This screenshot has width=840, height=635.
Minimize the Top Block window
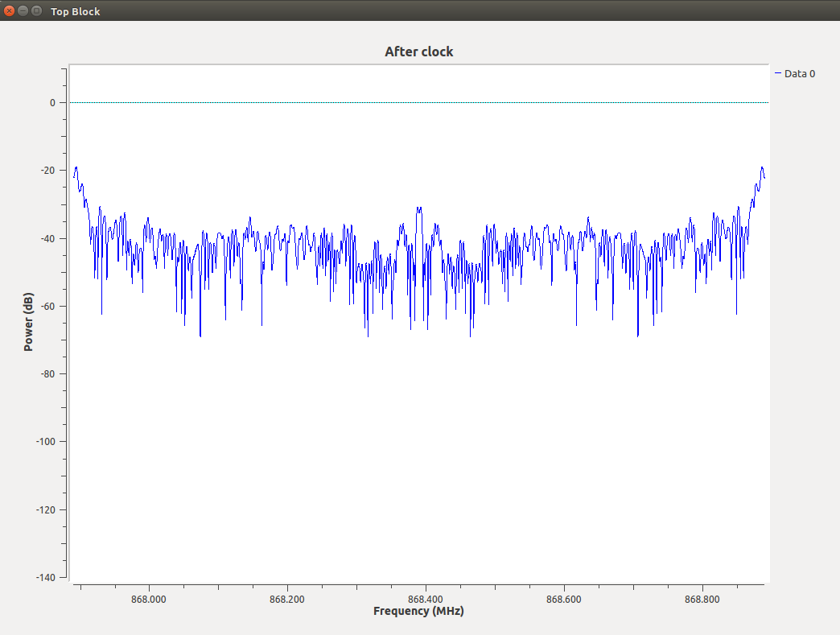click(x=23, y=10)
